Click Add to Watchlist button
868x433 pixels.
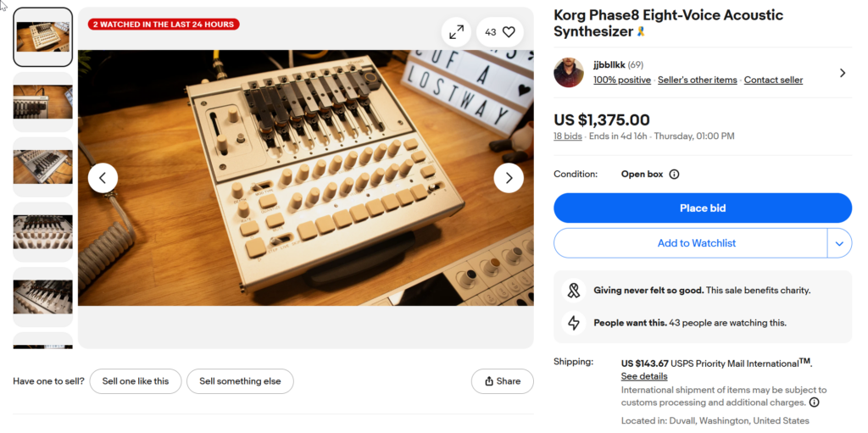tap(691, 243)
